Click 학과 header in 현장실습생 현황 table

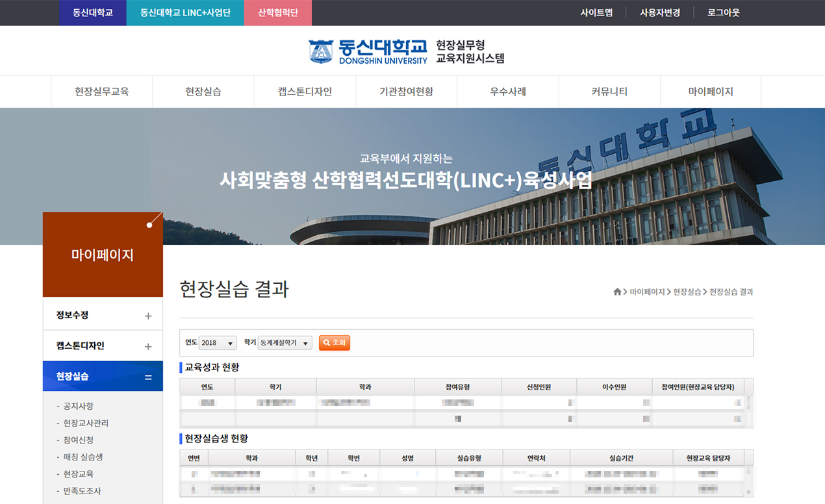tap(251, 458)
